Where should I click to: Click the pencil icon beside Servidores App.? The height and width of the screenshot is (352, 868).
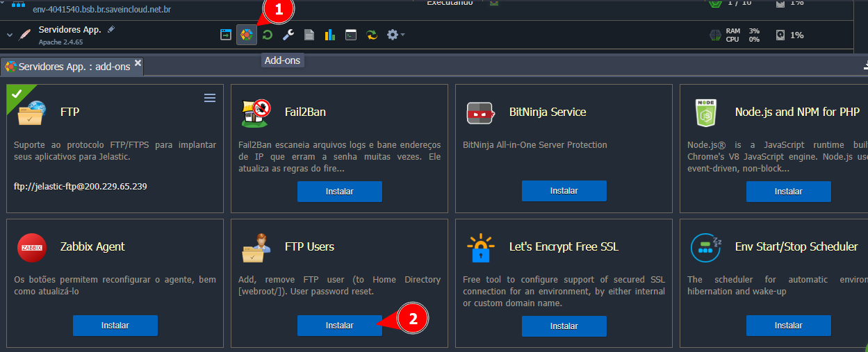111,30
